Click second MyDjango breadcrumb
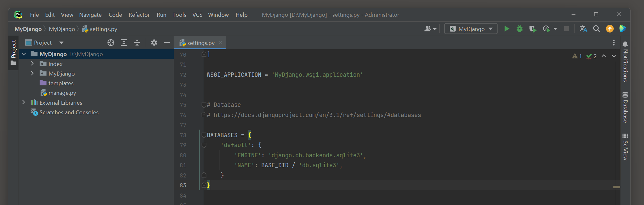The height and width of the screenshot is (205, 644). pyautogui.click(x=62, y=29)
